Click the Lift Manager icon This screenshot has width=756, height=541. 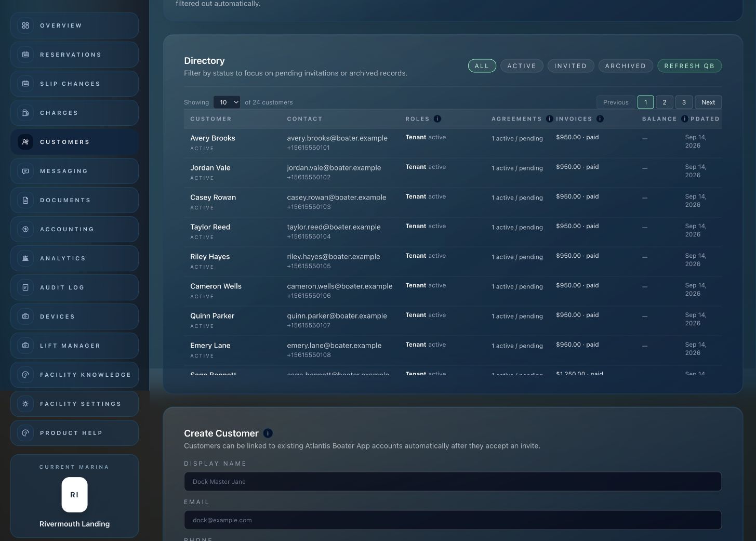click(25, 346)
